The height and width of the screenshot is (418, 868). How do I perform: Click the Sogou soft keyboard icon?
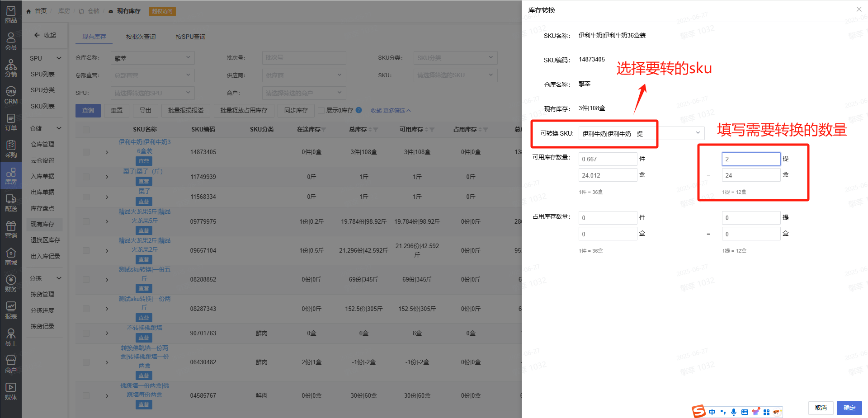tap(745, 412)
